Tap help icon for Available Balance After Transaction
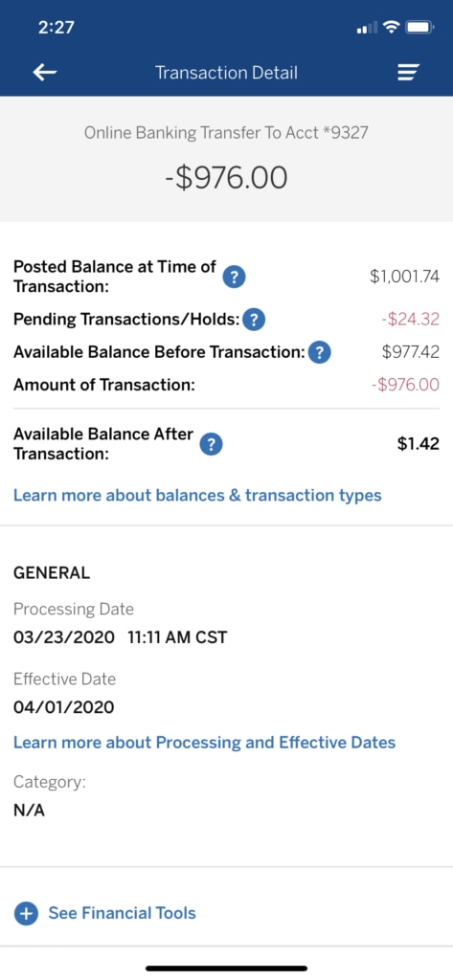Image resolution: width=453 pixels, height=980 pixels. click(212, 444)
